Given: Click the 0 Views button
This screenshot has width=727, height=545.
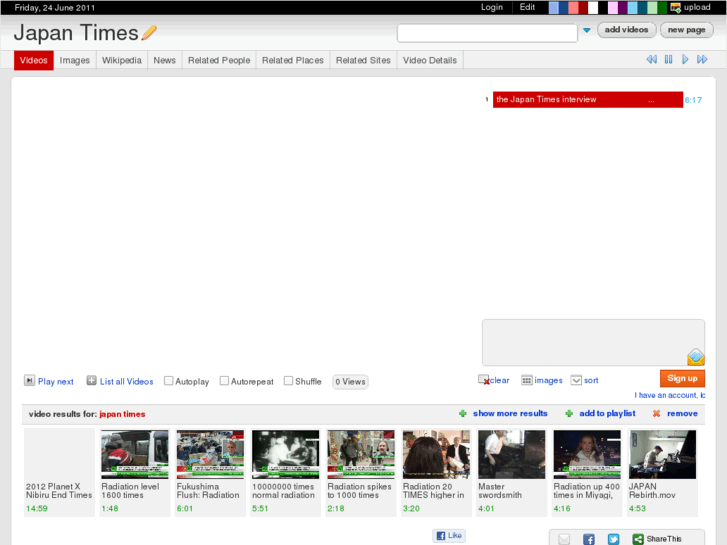Looking at the screenshot, I should coord(351,382).
